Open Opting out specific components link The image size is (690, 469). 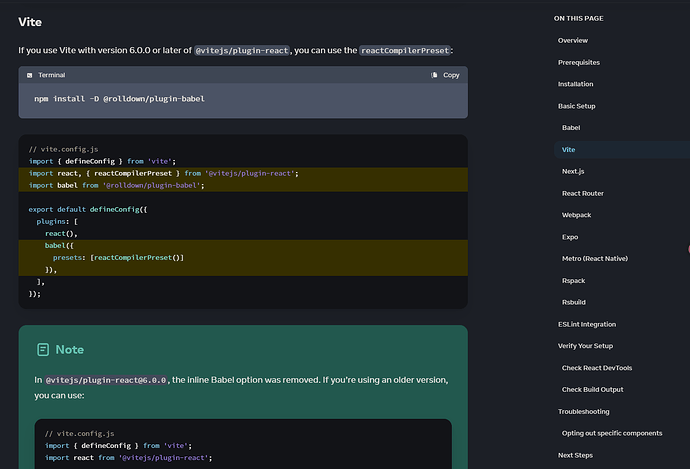[x=612, y=433]
